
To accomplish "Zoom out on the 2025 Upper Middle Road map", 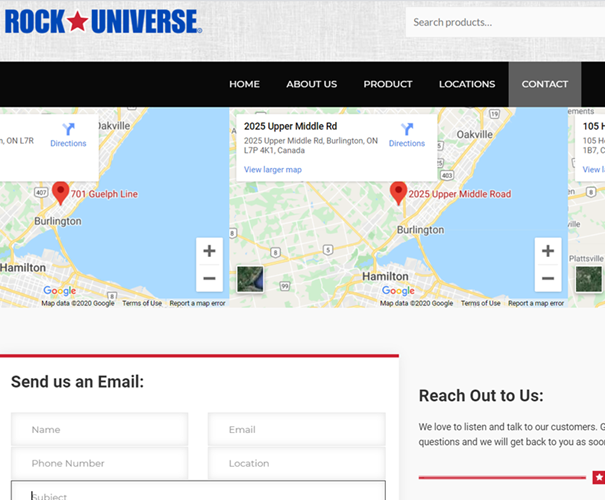I will 548,278.
